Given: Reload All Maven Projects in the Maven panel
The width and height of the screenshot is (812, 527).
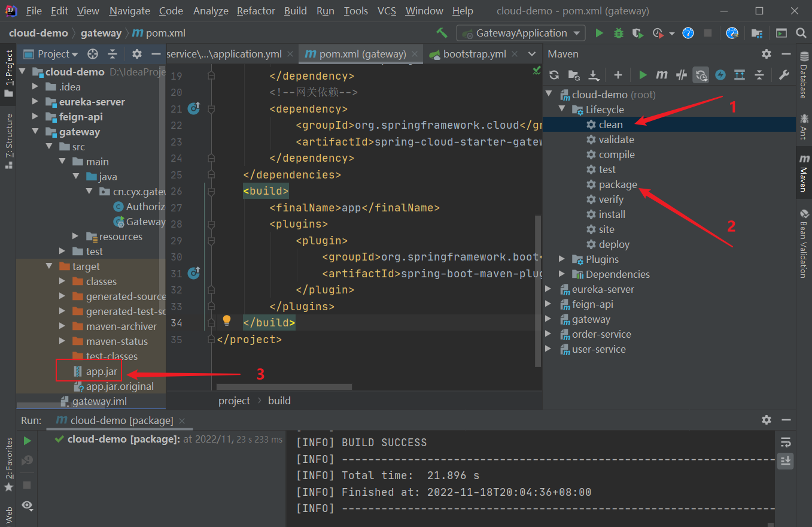Looking at the screenshot, I should (554, 75).
